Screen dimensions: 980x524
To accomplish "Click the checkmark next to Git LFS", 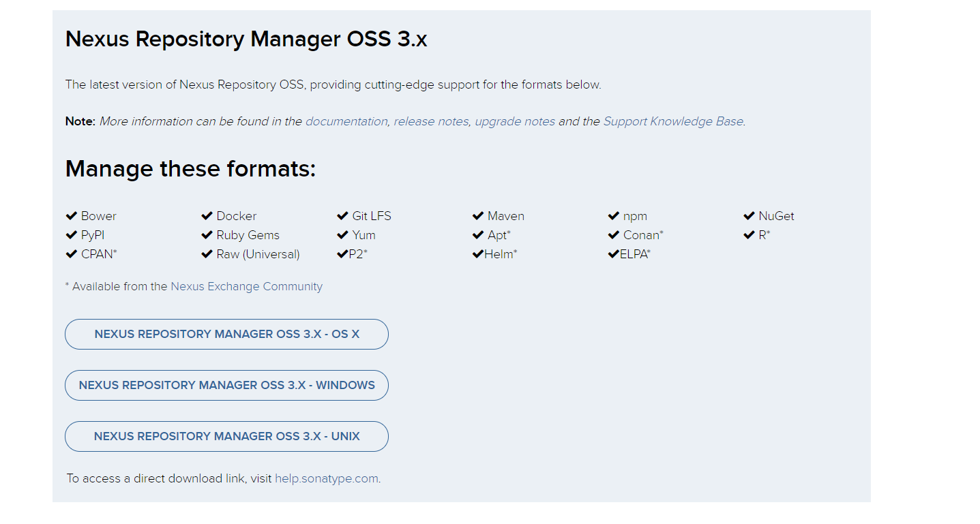I will (x=342, y=216).
